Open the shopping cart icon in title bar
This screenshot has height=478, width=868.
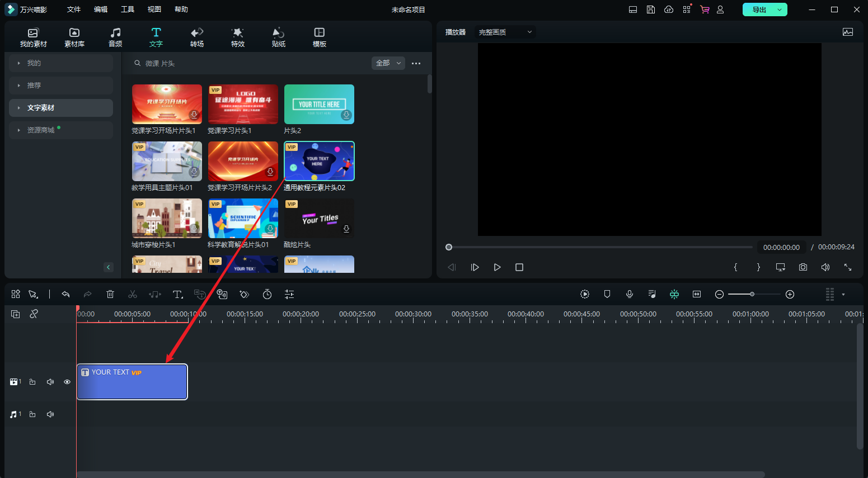(x=705, y=10)
